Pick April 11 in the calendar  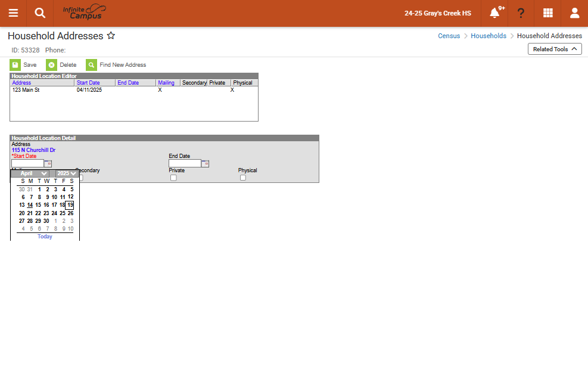point(62,197)
